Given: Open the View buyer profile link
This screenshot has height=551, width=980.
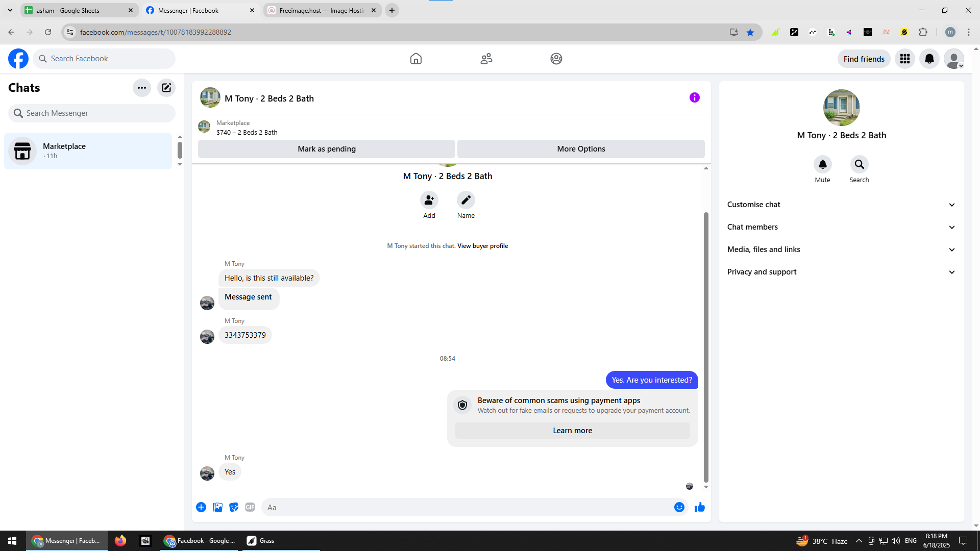Looking at the screenshot, I should [482, 246].
